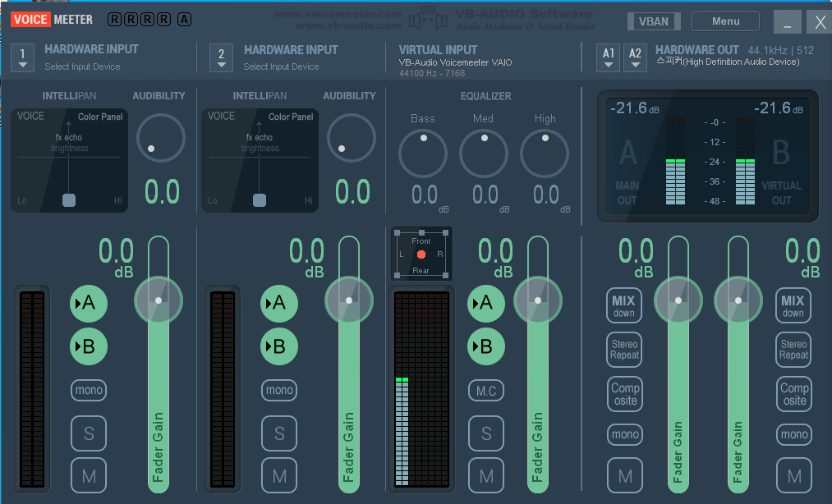The height and width of the screenshot is (504, 832).
Task: Select MIX down mode on bus A
Action: tap(624, 305)
